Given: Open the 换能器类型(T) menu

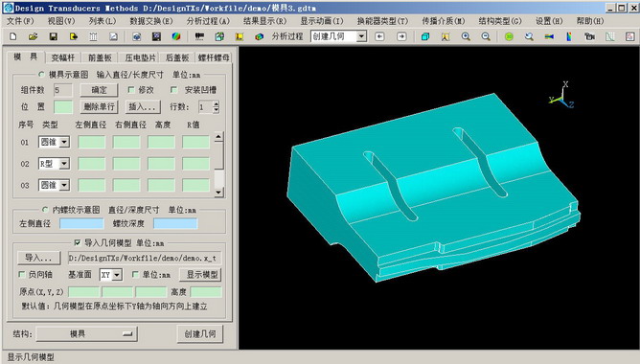Looking at the screenshot, I should click(x=382, y=21).
